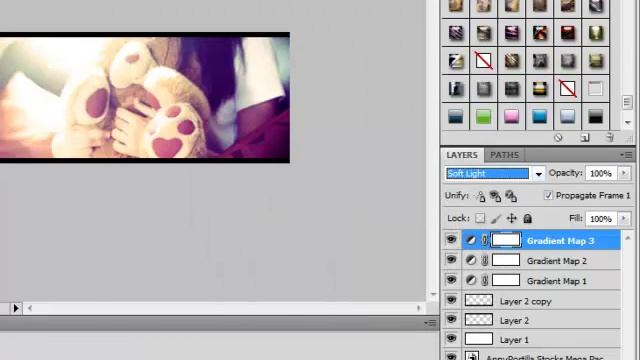The image size is (640, 360).
Task: Hide the Gradient Map 3 layer
Action: [451, 240]
